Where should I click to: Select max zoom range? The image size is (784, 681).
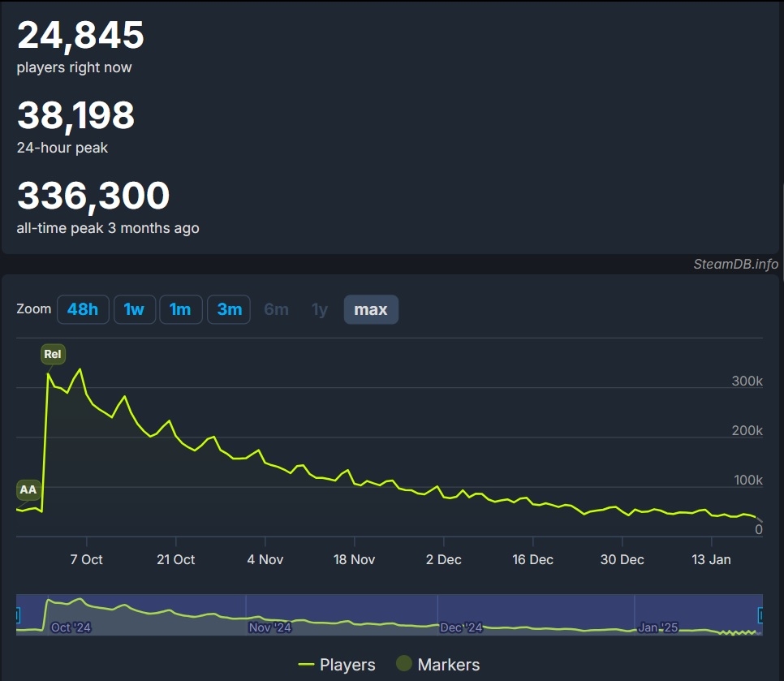pos(371,309)
